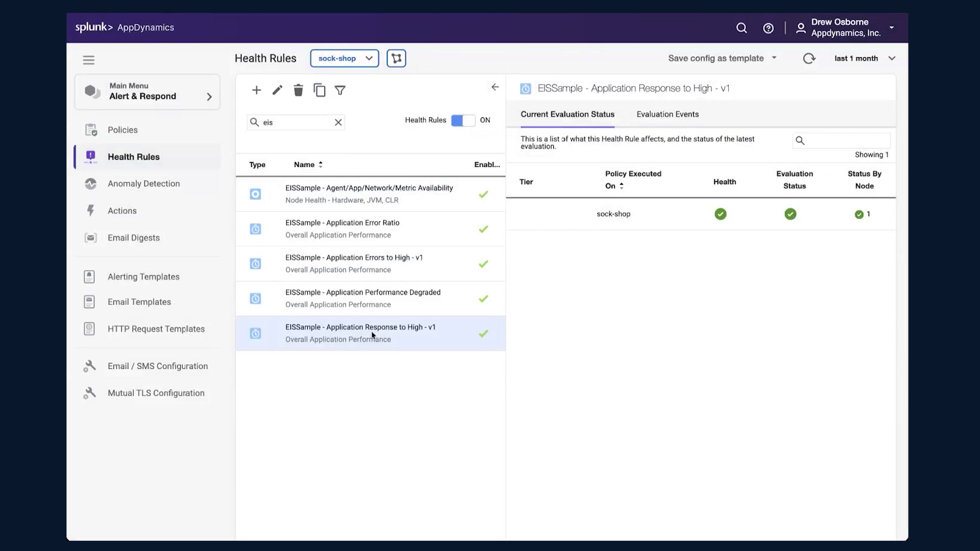Switch to Evaluation Events tab
The image size is (980, 551).
(668, 114)
